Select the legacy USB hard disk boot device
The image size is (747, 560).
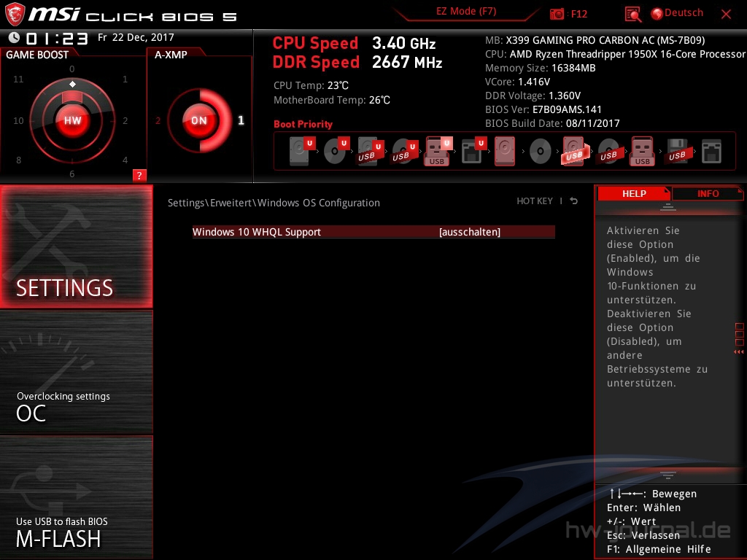click(x=575, y=151)
